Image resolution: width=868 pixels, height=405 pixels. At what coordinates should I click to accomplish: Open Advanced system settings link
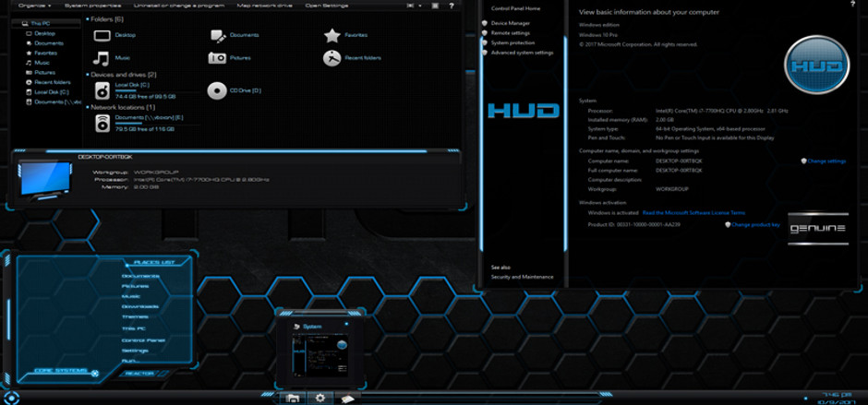click(522, 53)
